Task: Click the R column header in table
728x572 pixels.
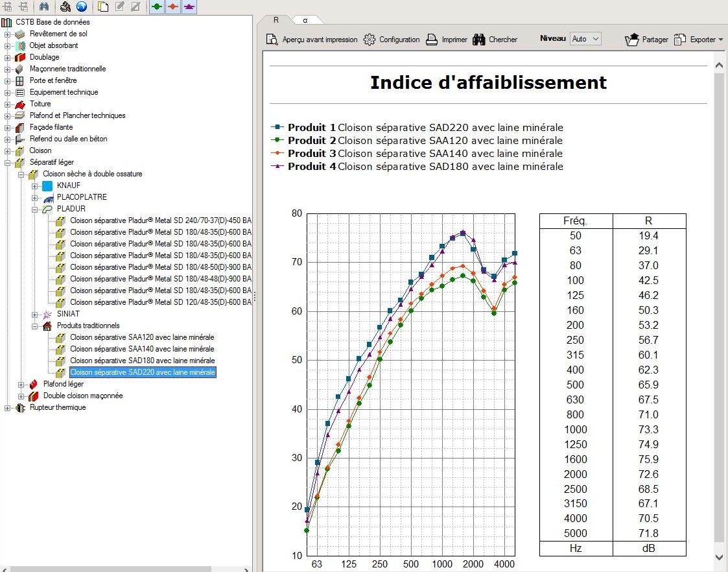Action: (649, 221)
